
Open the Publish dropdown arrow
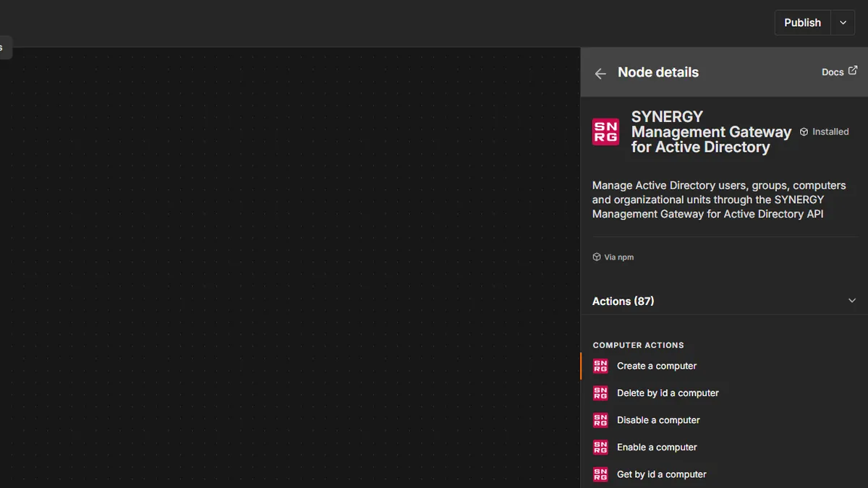[x=843, y=22]
